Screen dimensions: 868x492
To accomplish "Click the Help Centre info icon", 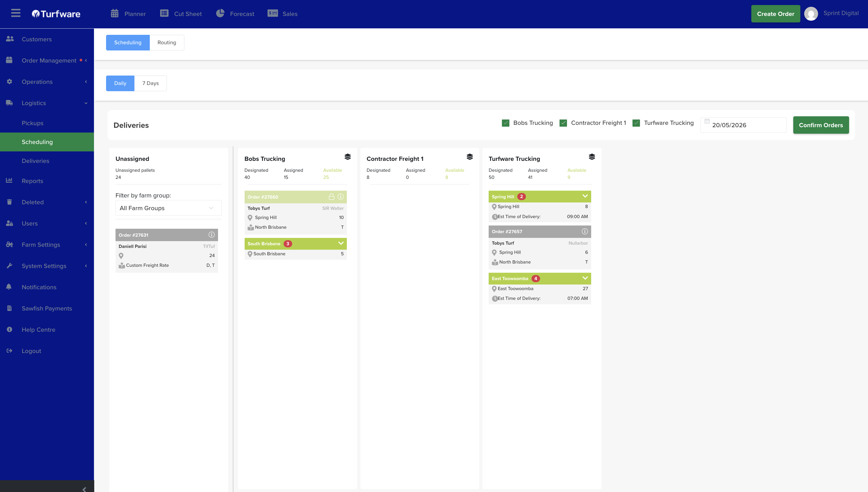I will pos(9,329).
